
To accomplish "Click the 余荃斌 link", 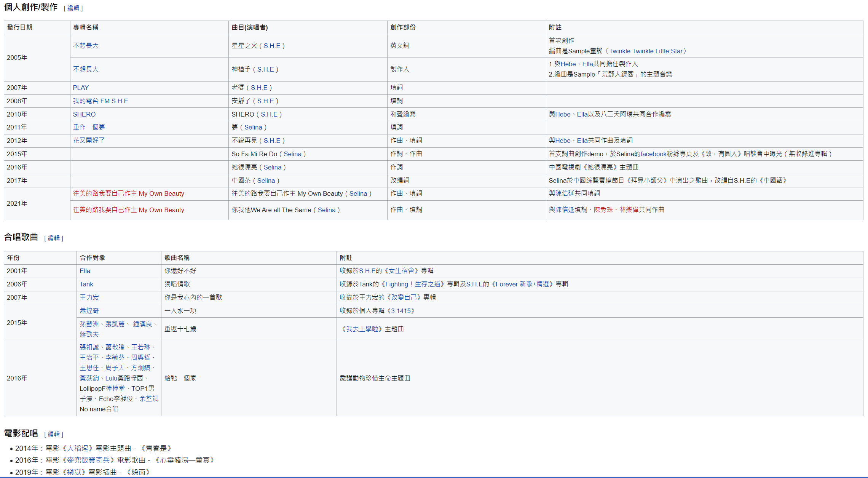I will [x=149, y=399].
